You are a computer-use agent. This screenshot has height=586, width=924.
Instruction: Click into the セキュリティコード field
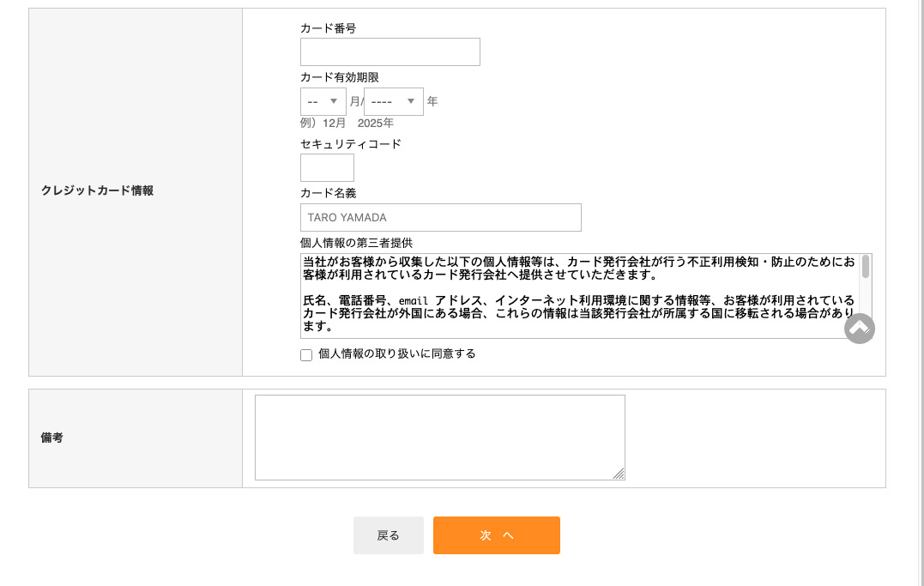(x=327, y=168)
